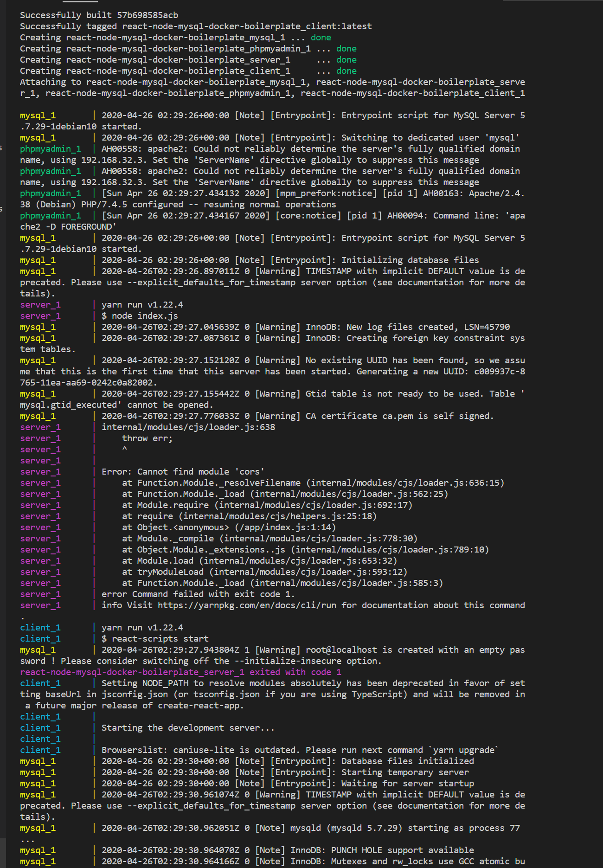Click 'at tryModuleLoad' stack line
Image resolution: width=603 pixels, height=868 pixels.
point(265,572)
